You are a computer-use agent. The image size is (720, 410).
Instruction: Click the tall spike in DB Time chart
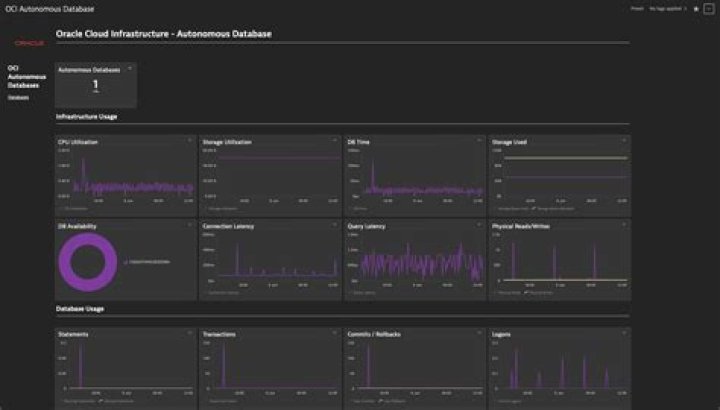click(x=372, y=174)
